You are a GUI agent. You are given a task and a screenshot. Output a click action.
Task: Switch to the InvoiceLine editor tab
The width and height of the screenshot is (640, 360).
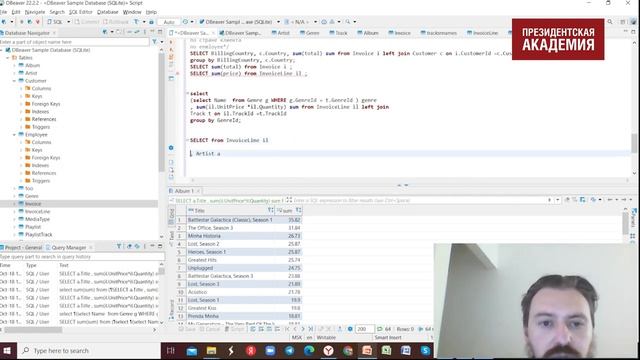482,33
